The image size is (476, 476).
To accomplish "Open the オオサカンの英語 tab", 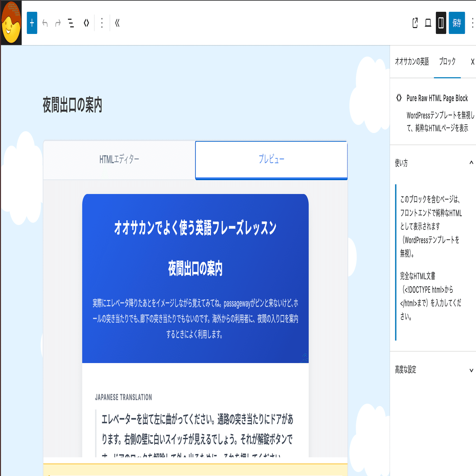I will (x=413, y=62).
